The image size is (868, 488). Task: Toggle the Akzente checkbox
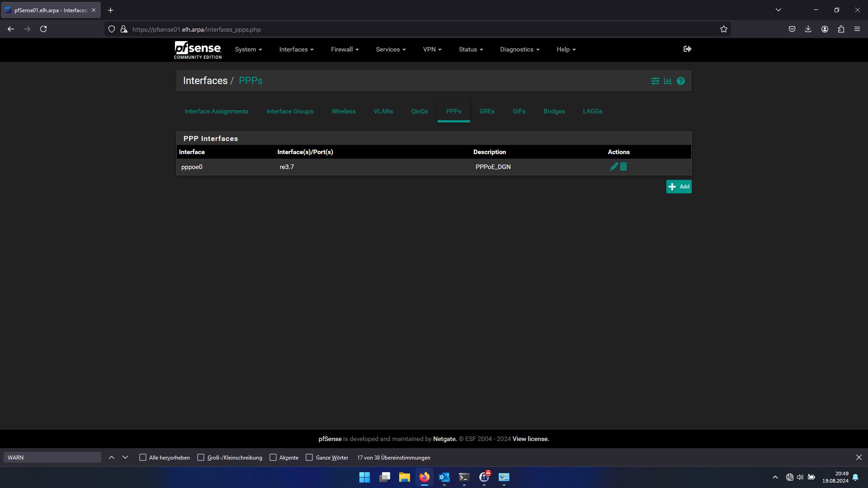pos(273,458)
